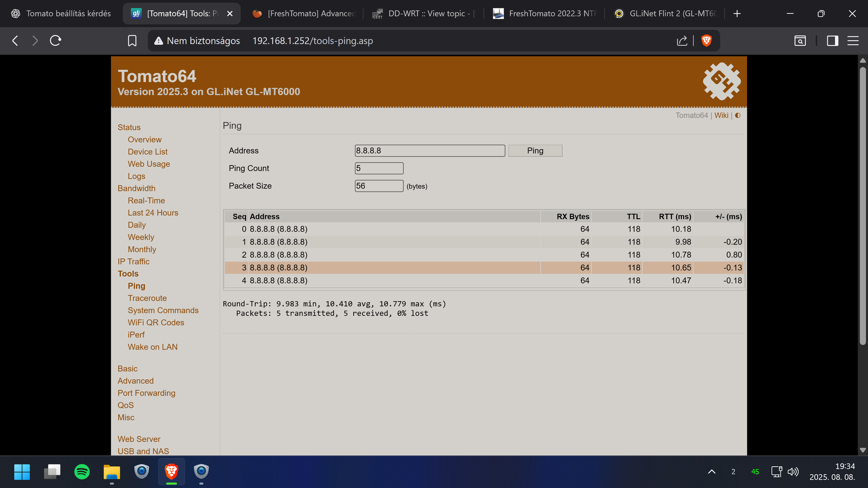The image size is (868, 488).
Task: Open QoS section
Action: click(x=125, y=405)
